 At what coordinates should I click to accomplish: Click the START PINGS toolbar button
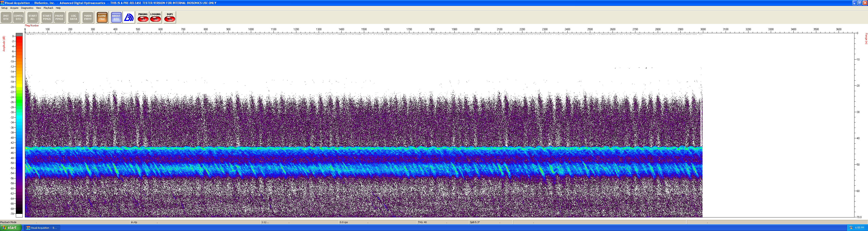(x=47, y=18)
